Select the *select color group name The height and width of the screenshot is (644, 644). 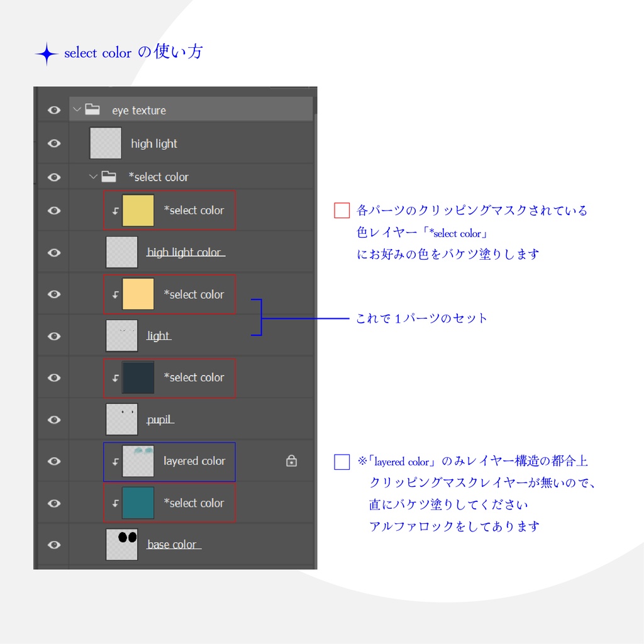(x=158, y=177)
